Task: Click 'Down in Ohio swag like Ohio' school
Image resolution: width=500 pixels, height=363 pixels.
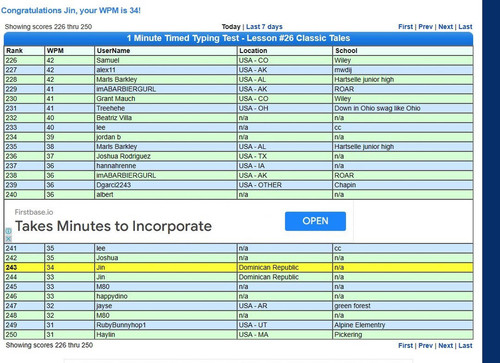Action: coord(377,108)
